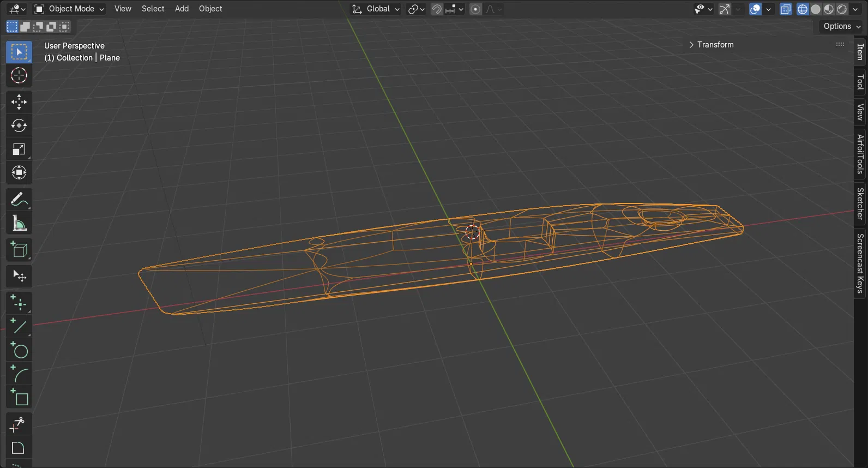Select the bevel corner sketch tool
Image resolution: width=868 pixels, height=468 pixels.
19,448
